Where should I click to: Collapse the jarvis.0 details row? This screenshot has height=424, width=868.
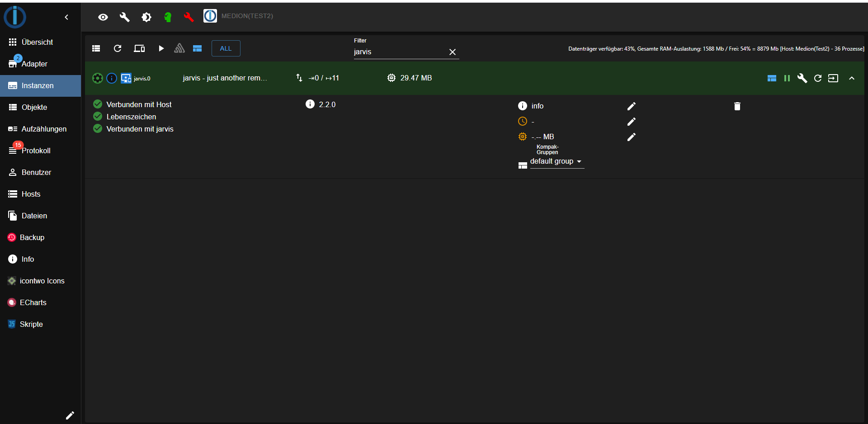pyautogui.click(x=852, y=78)
